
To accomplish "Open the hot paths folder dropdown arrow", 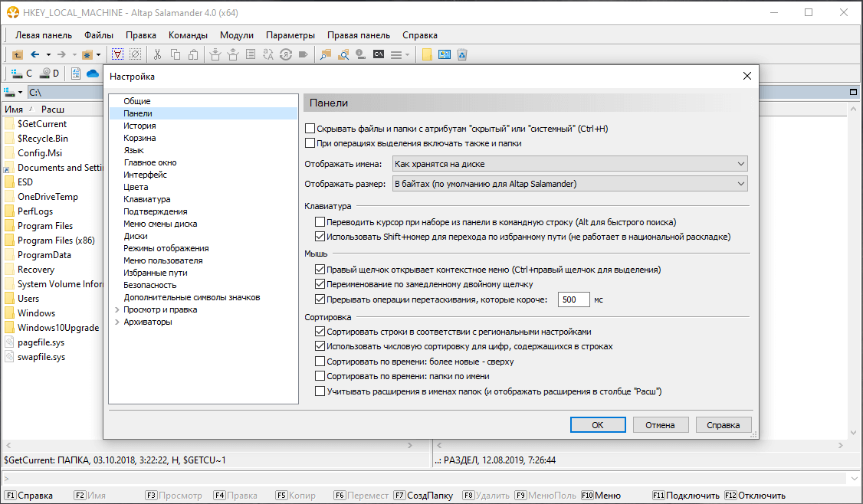I will click(99, 54).
